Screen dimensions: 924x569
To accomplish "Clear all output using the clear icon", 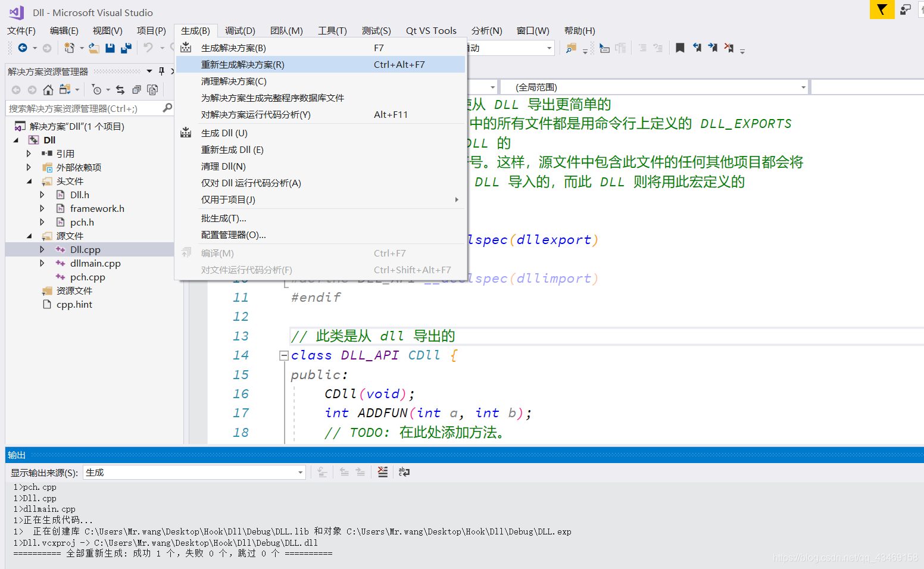I will click(x=383, y=472).
